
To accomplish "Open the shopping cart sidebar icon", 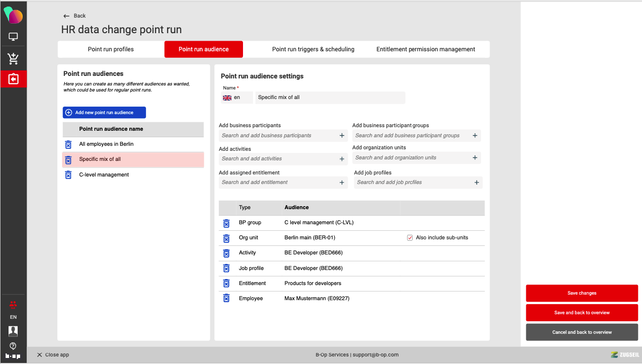I will [x=13, y=59].
